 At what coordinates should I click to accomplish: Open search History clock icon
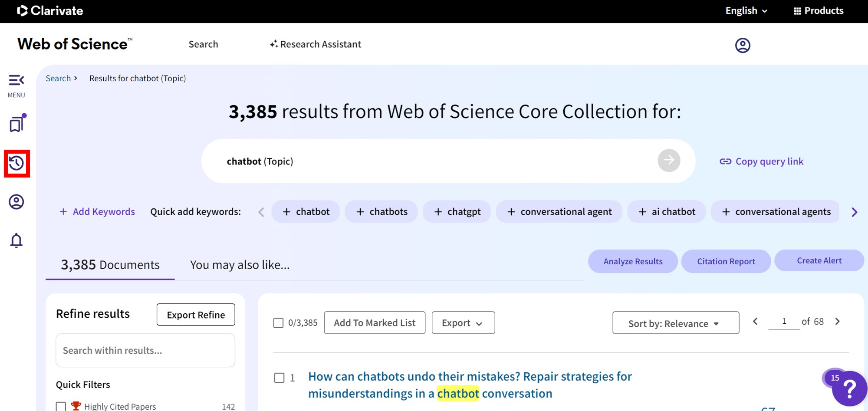pyautogui.click(x=16, y=163)
